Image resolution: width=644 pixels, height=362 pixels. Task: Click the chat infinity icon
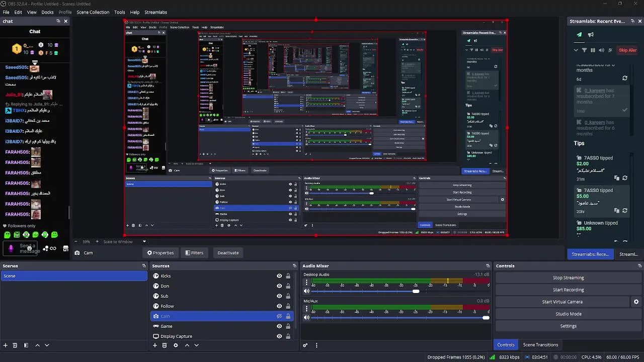click(x=53, y=248)
